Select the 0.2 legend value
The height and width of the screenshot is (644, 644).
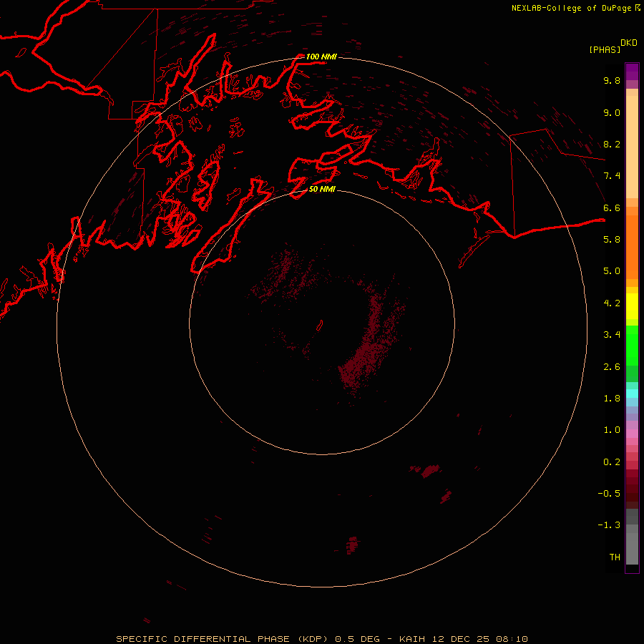pos(612,462)
